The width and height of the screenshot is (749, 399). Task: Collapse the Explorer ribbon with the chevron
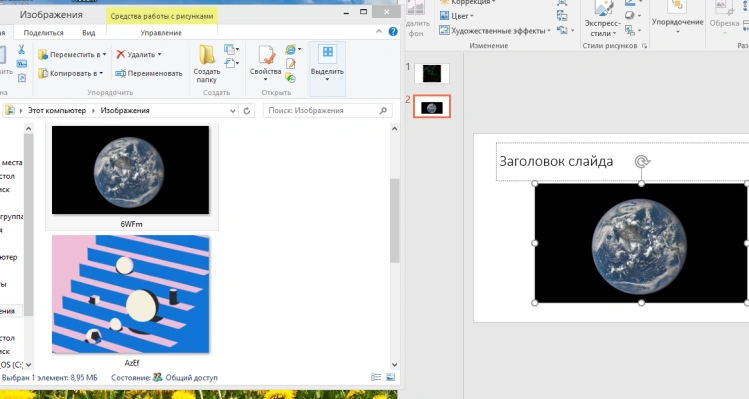pyautogui.click(x=379, y=32)
